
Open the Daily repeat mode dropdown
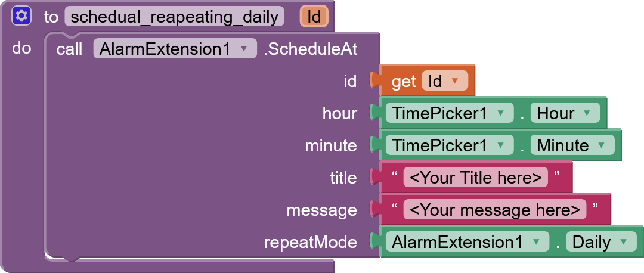(599, 242)
